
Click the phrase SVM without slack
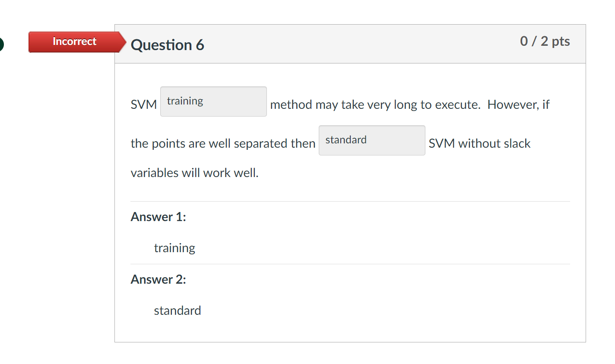(x=479, y=143)
